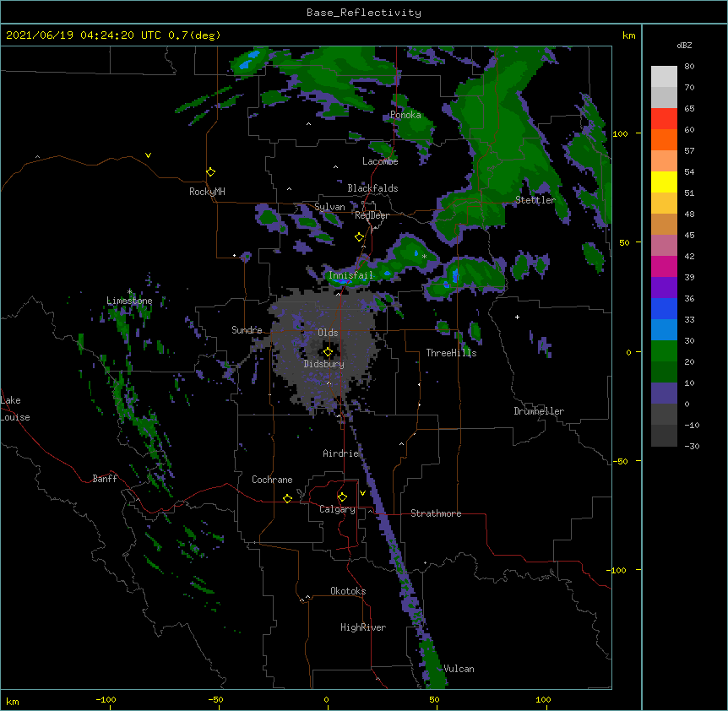
Task: Click the yellow diamond marker above RockyMH
Action: (x=211, y=172)
